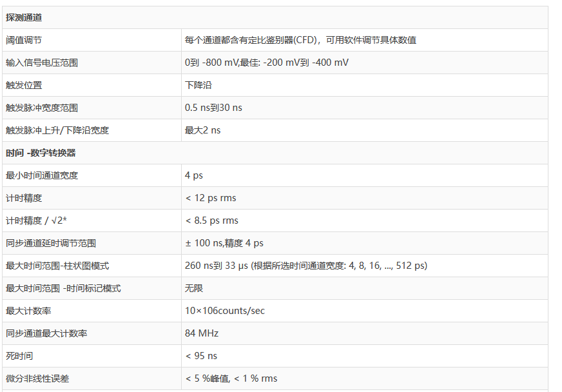This screenshot has height=392, width=562.
Task: Click the 10×106counts/sec value
Action: (x=225, y=311)
